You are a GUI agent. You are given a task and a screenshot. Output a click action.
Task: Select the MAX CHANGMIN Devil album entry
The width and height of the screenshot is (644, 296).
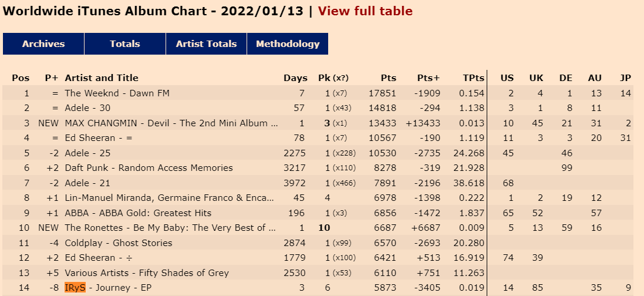[171, 123]
